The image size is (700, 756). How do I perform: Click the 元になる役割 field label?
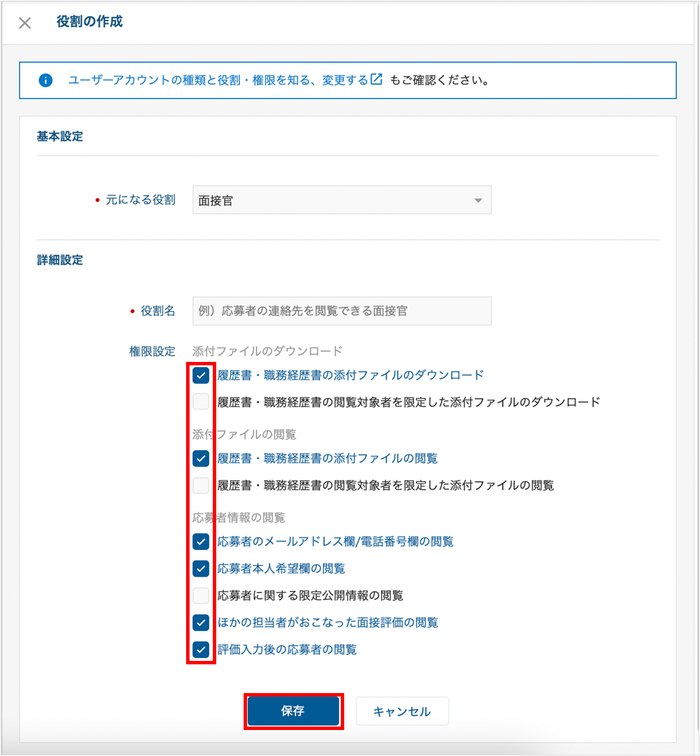(x=140, y=200)
